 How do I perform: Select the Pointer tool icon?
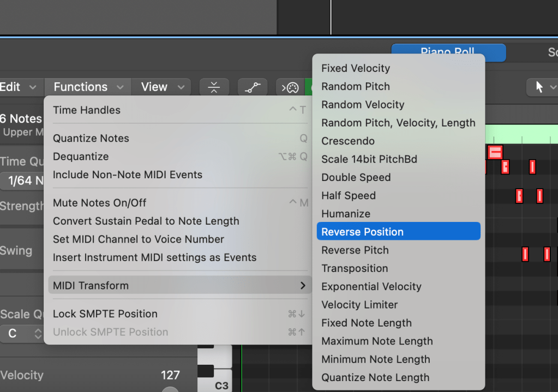point(539,87)
